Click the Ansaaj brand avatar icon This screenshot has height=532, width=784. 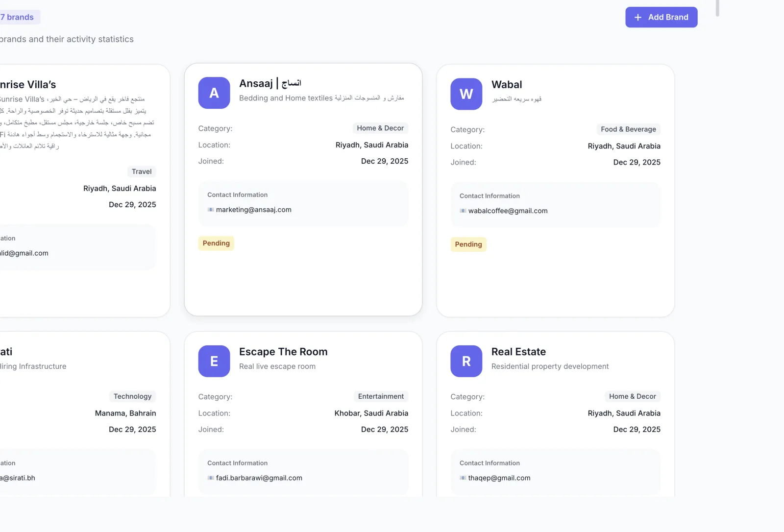[214, 93]
